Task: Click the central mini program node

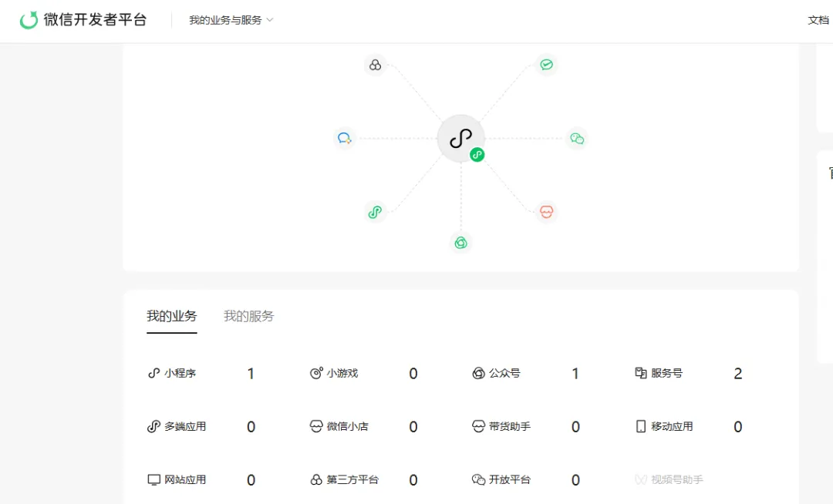Action: point(460,139)
